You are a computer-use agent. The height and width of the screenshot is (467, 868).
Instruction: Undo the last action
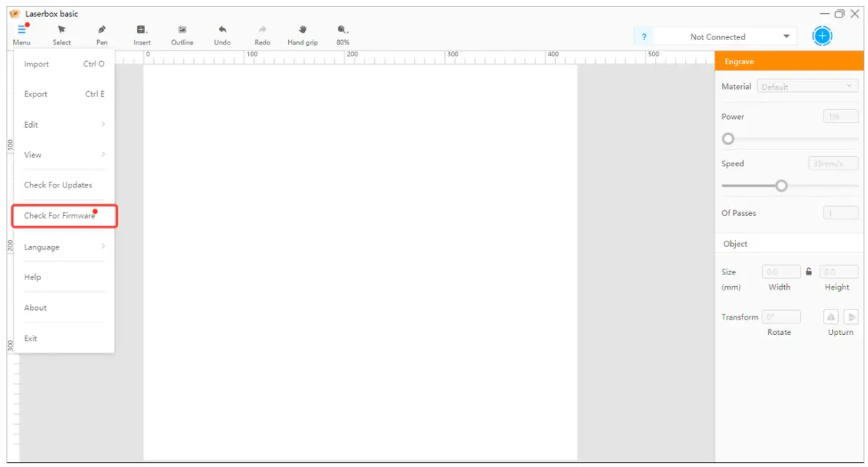point(222,30)
